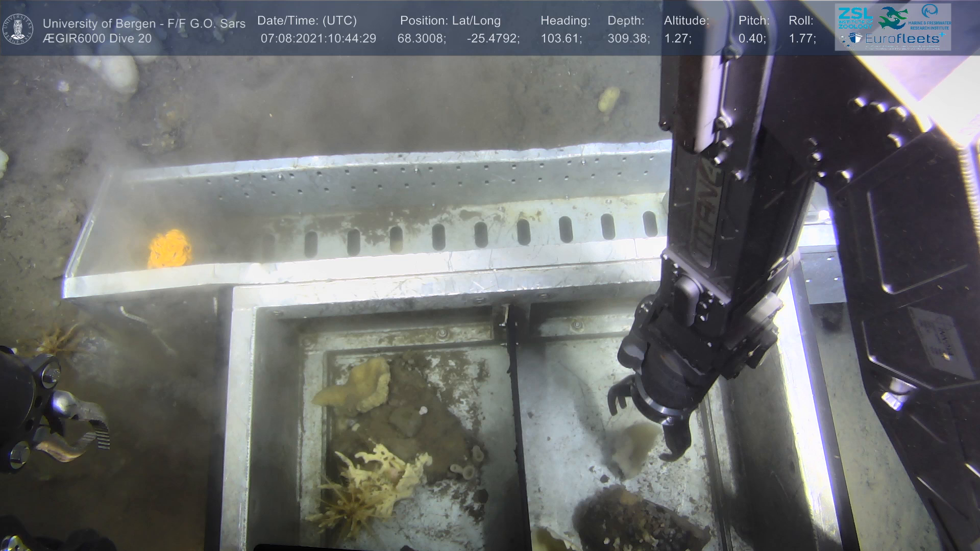Click the Date/Time (UTC) label
This screenshot has width=980, height=551.
pos(307,21)
